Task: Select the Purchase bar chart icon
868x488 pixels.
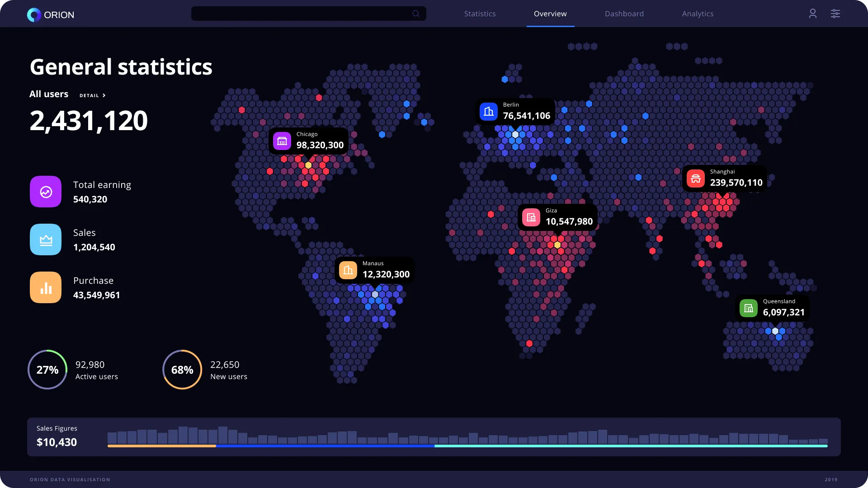Action: pyautogui.click(x=45, y=287)
